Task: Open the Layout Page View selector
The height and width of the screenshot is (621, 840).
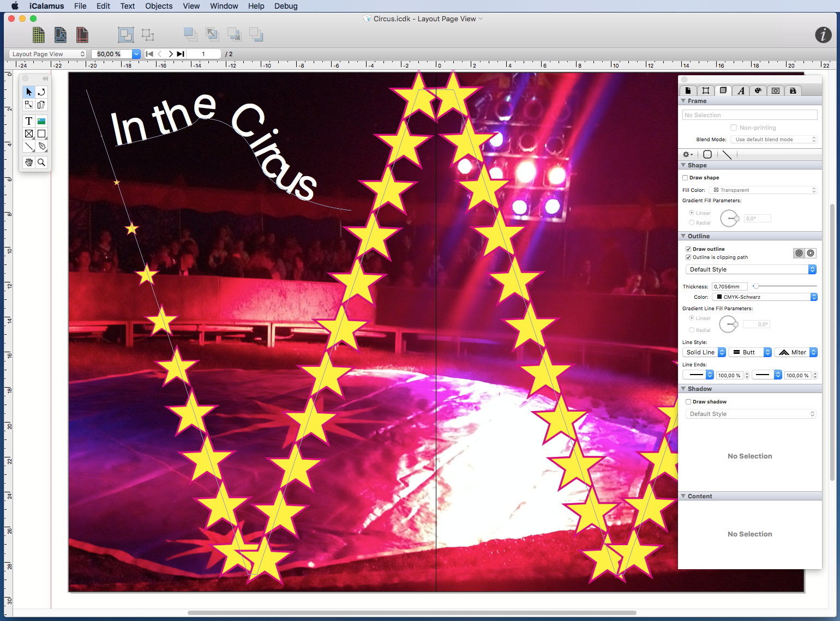Action: (48, 54)
